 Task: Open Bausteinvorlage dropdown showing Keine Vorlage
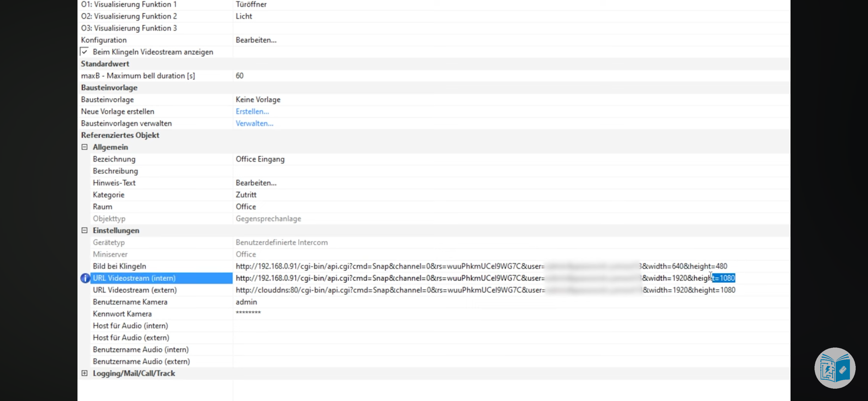(x=258, y=99)
